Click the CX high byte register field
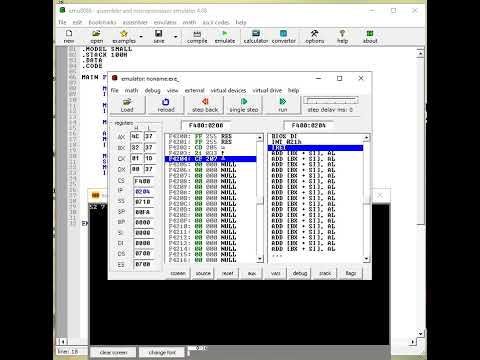The width and height of the screenshot is (480, 360). (x=136, y=158)
